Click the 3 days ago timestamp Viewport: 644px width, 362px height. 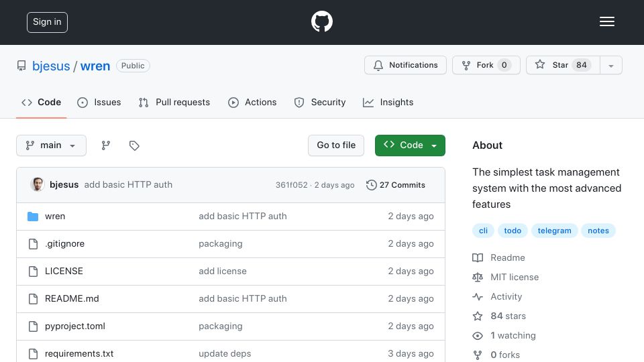click(x=411, y=354)
